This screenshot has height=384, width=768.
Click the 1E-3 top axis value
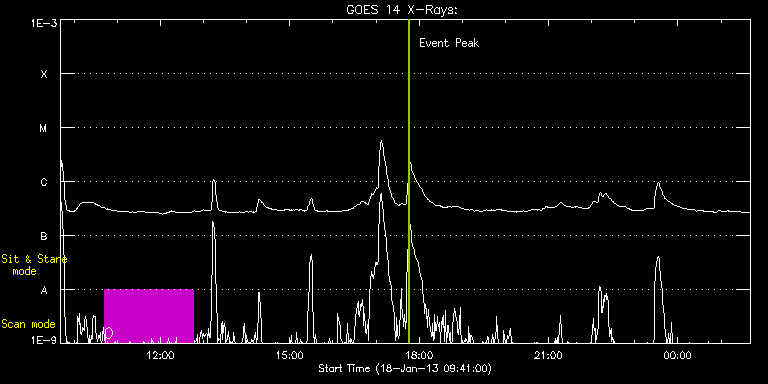(x=43, y=23)
